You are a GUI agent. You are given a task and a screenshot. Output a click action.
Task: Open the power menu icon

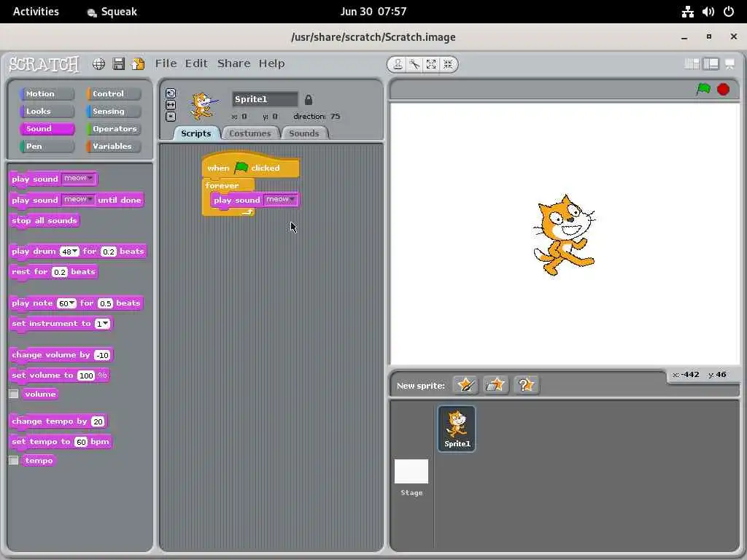(x=729, y=12)
